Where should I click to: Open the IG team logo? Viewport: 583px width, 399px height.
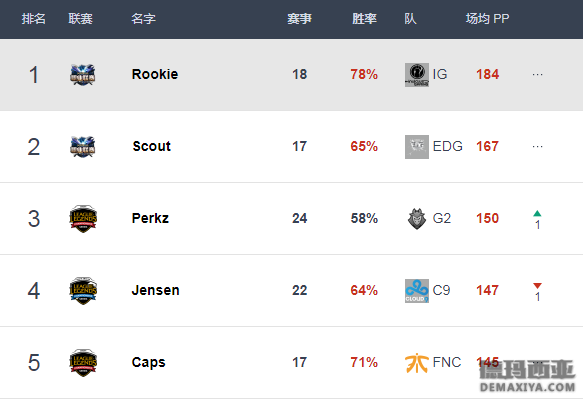[x=417, y=75]
